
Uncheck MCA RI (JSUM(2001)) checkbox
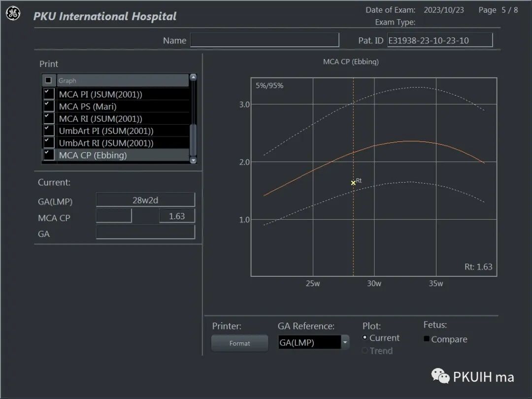point(49,118)
